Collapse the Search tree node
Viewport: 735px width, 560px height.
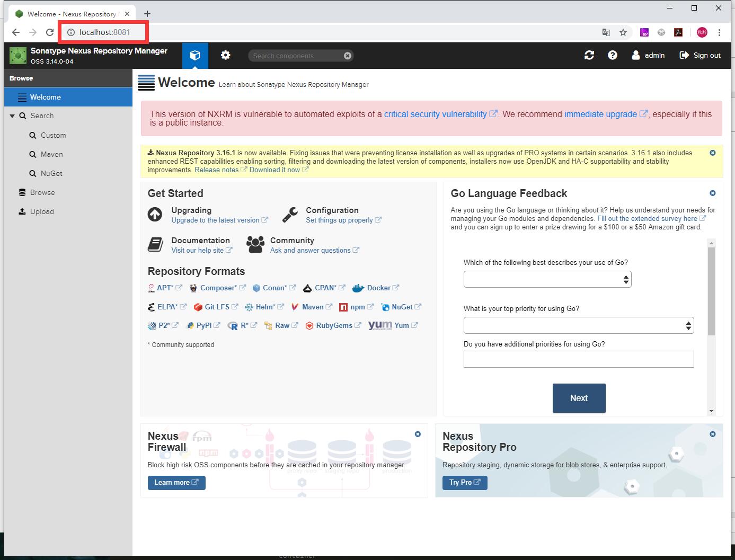coord(12,116)
